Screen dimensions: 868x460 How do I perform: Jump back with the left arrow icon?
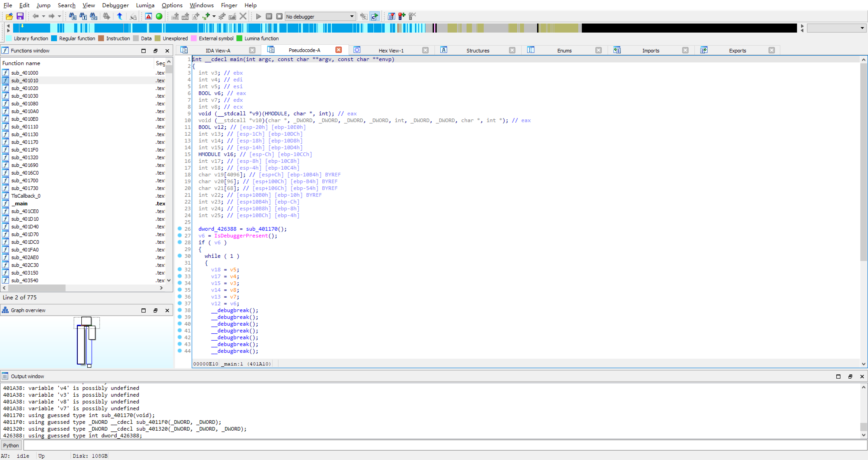pos(36,16)
